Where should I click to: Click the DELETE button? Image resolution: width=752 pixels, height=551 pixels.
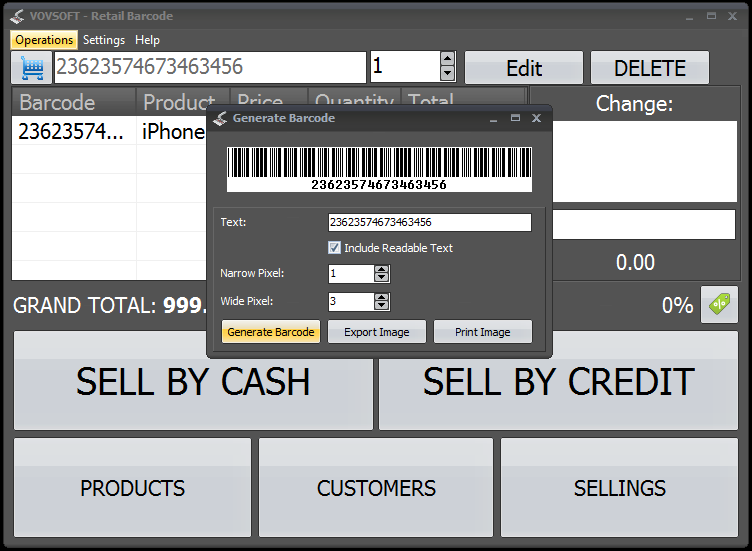click(x=649, y=68)
